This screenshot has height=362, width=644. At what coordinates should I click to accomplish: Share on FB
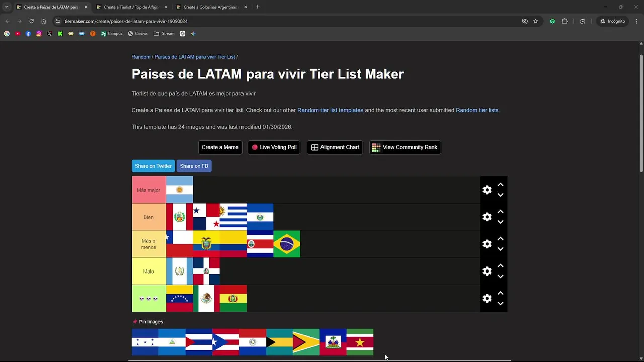pyautogui.click(x=194, y=166)
